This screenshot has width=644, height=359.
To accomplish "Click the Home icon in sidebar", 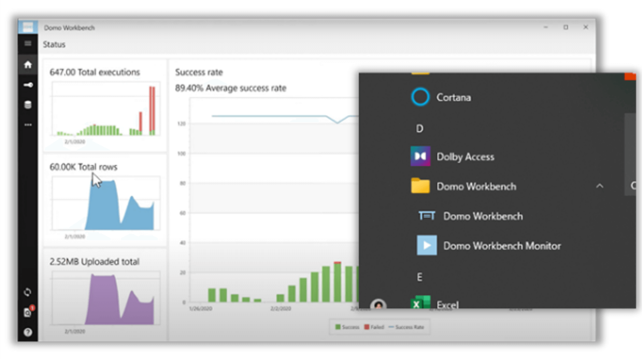I will pyautogui.click(x=28, y=65).
